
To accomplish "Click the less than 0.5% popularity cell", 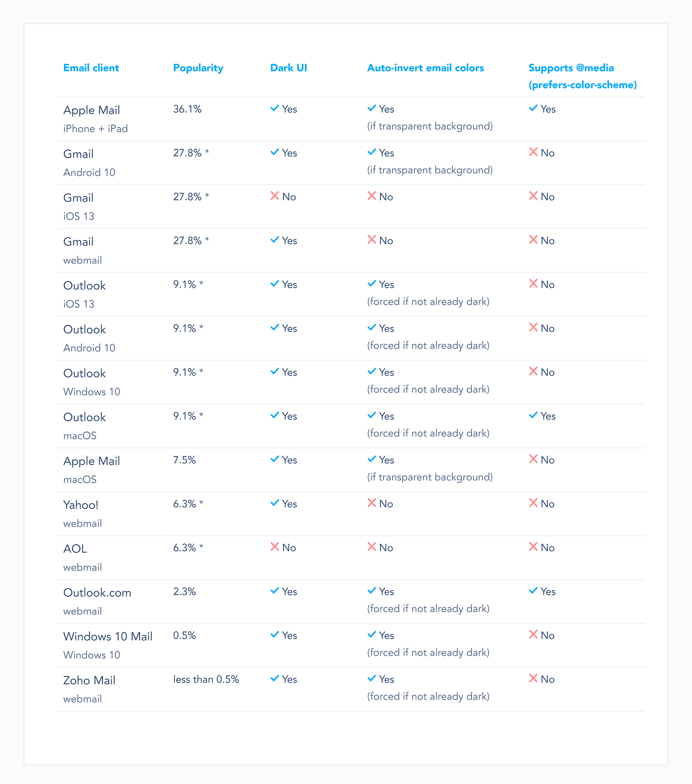I will pos(206,680).
